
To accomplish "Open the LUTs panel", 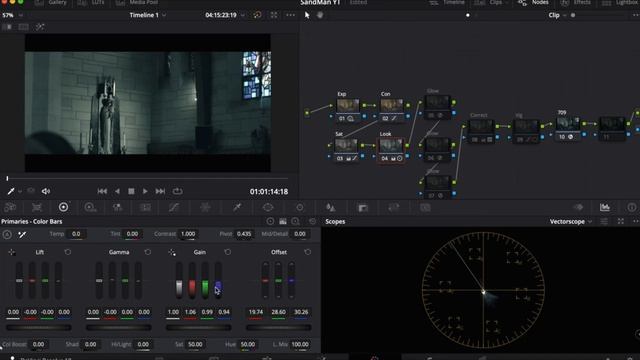I will (x=91, y=2).
